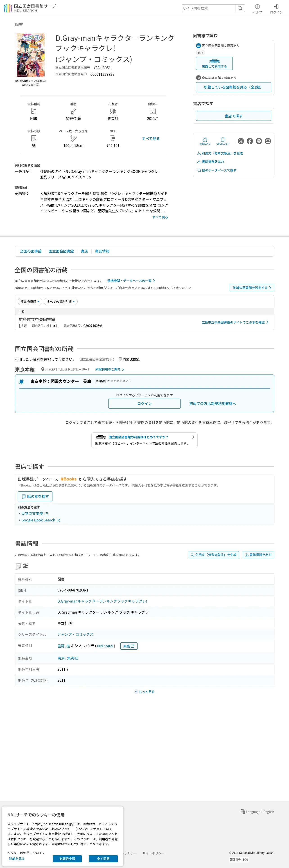Focus the サイト内を検索 input
Screen dimensions: 289x868
(209, 8)
